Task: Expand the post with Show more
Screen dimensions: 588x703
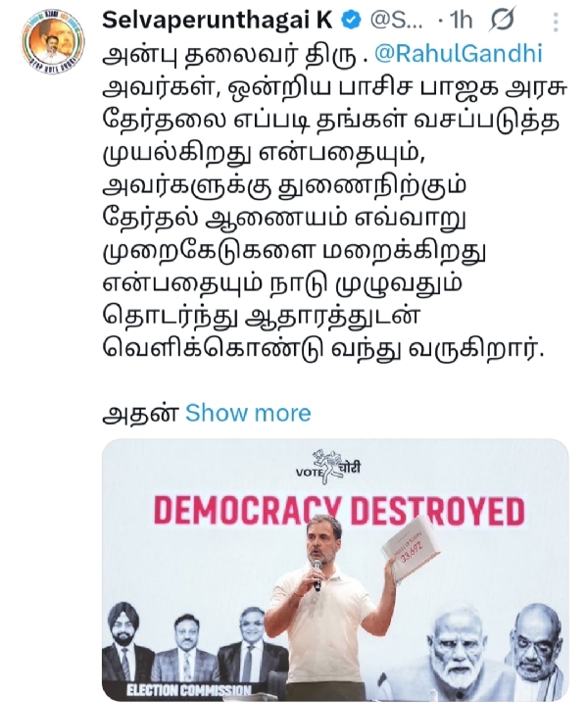Action: click(x=248, y=413)
